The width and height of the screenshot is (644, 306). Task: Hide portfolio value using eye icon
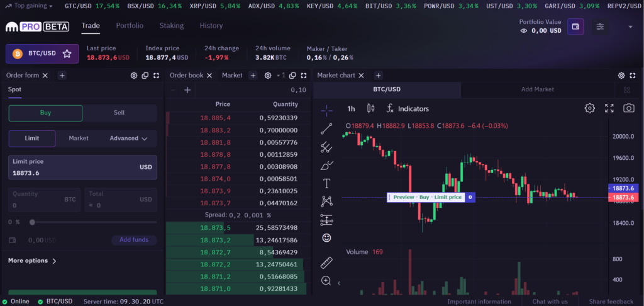523,30
